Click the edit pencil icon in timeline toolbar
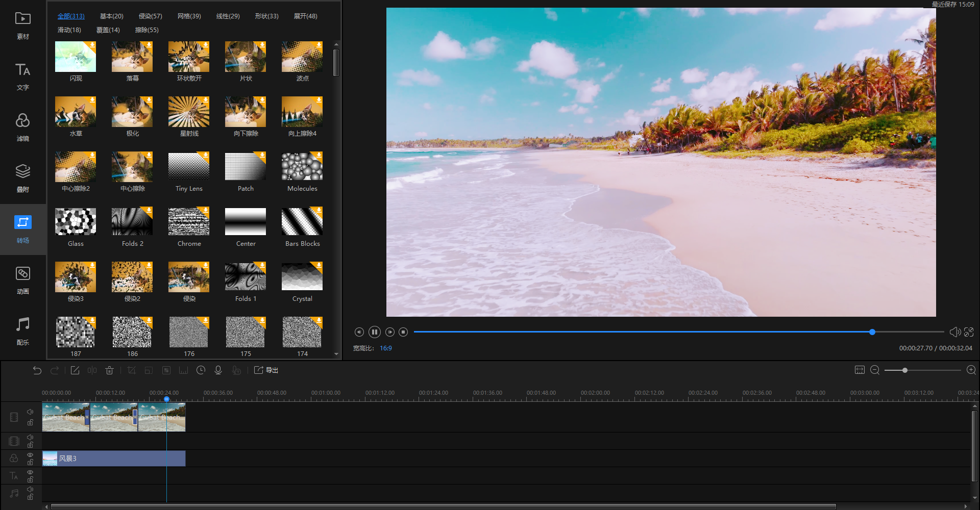The height and width of the screenshot is (510, 980). (x=75, y=370)
